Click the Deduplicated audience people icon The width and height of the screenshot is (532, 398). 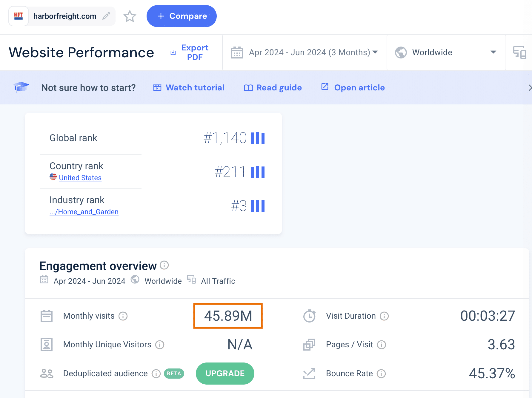[47, 374]
